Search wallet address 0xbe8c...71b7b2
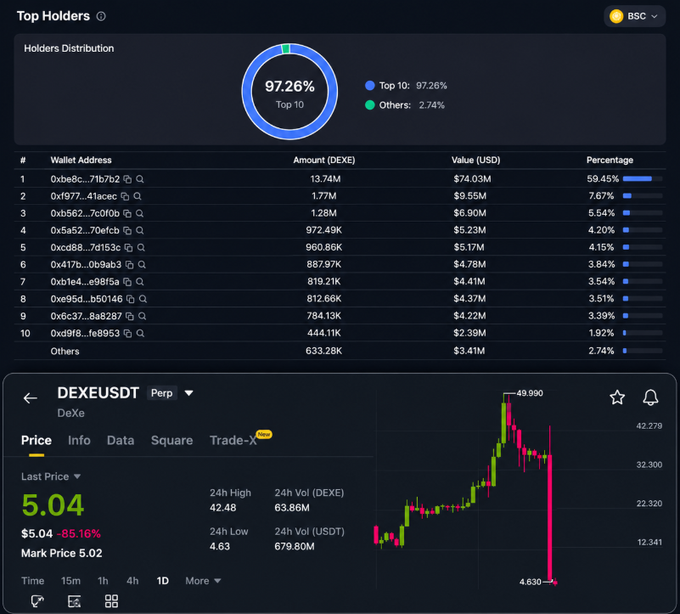 coord(140,179)
